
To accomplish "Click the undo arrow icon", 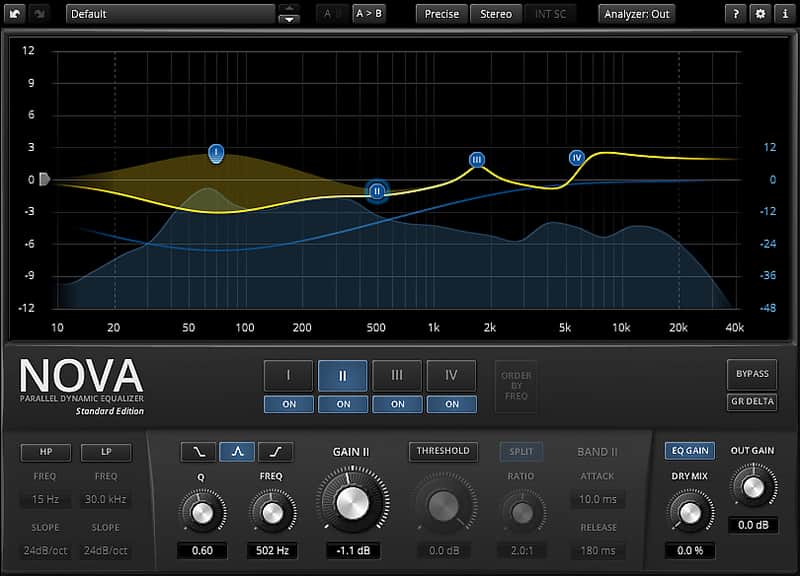I will pyautogui.click(x=14, y=14).
